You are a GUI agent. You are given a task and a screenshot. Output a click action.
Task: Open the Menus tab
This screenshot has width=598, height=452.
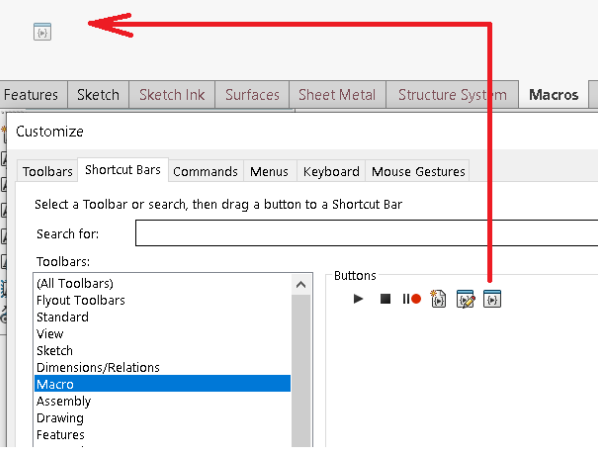pos(269,171)
